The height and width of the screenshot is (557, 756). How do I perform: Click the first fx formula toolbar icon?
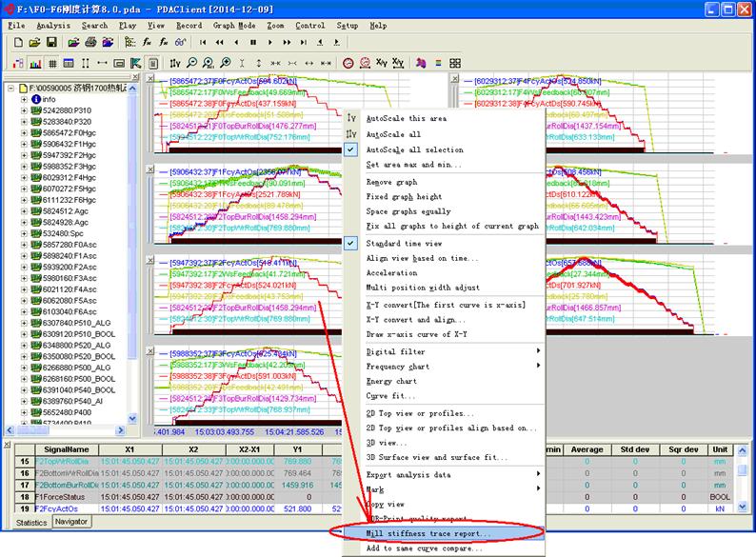coord(147,43)
